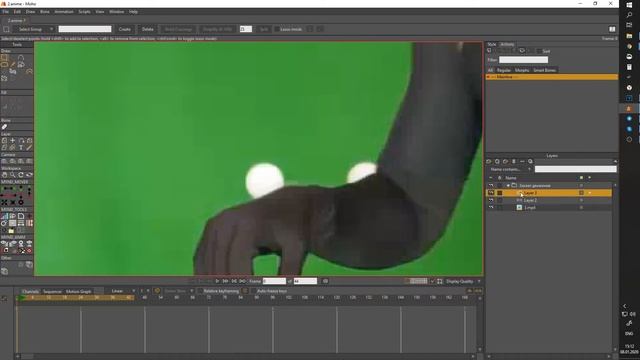Click the timeline frame ruler

point(247,298)
